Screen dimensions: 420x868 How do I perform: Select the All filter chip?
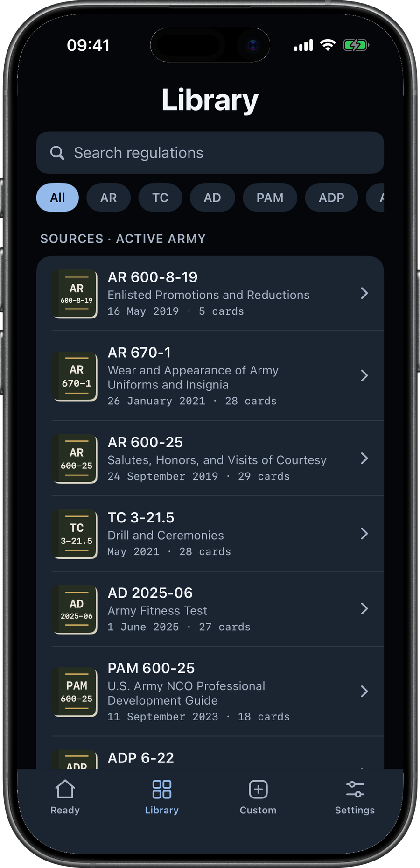tap(57, 198)
